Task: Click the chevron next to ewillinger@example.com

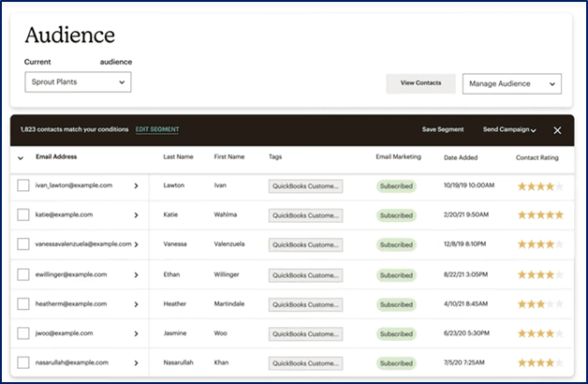Action: pyautogui.click(x=136, y=274)
